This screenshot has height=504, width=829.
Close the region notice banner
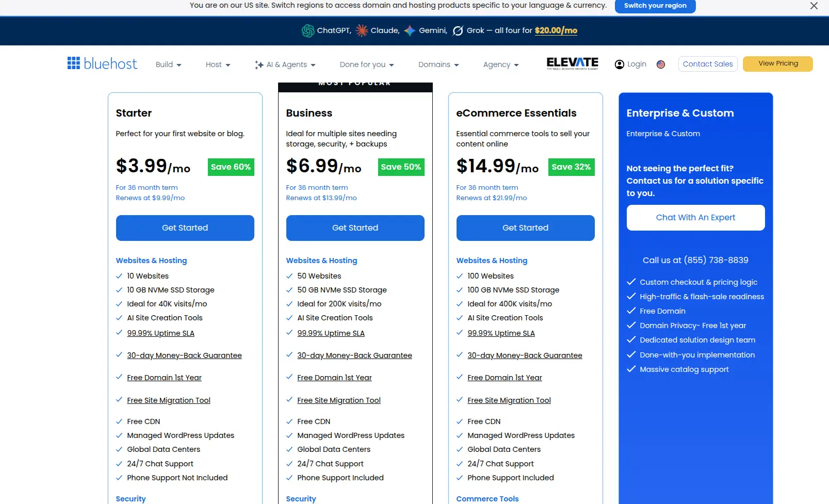814,6
